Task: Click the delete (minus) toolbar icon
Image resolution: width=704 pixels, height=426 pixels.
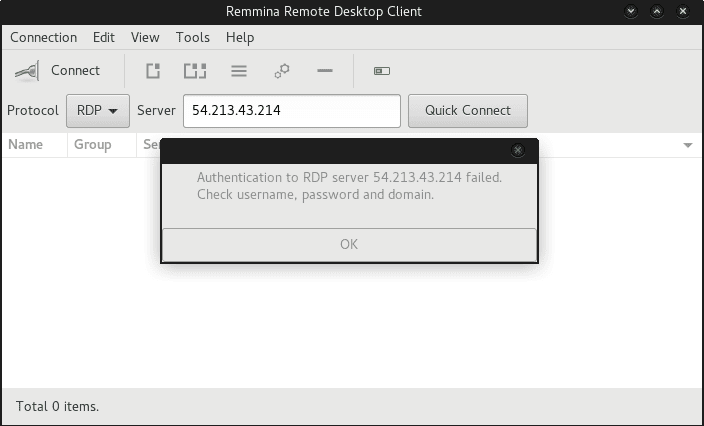Action: point(325,70)
